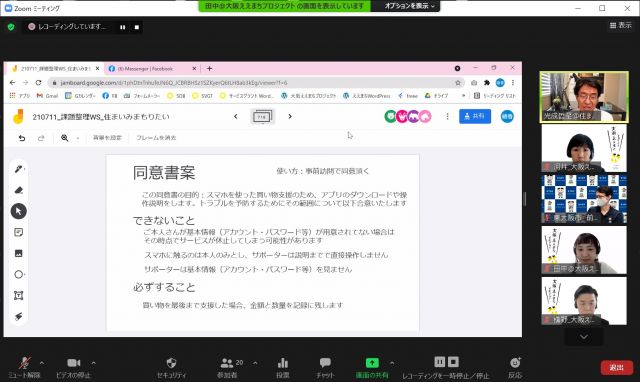The height and width of the screenshot is (382, 640).
Task: Open the Drive bookmark
Action: pos(436,96)
